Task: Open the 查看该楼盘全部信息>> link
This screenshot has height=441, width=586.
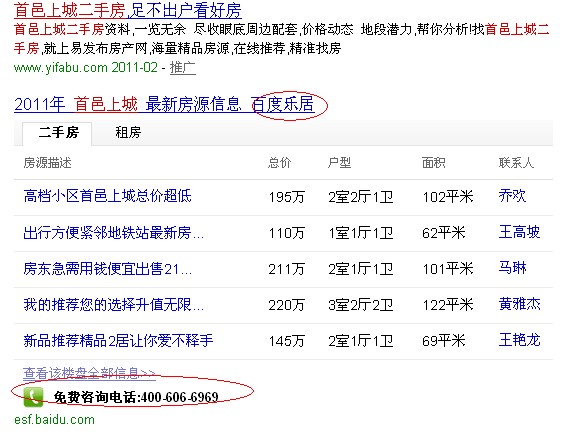Action: coord(89,373)
